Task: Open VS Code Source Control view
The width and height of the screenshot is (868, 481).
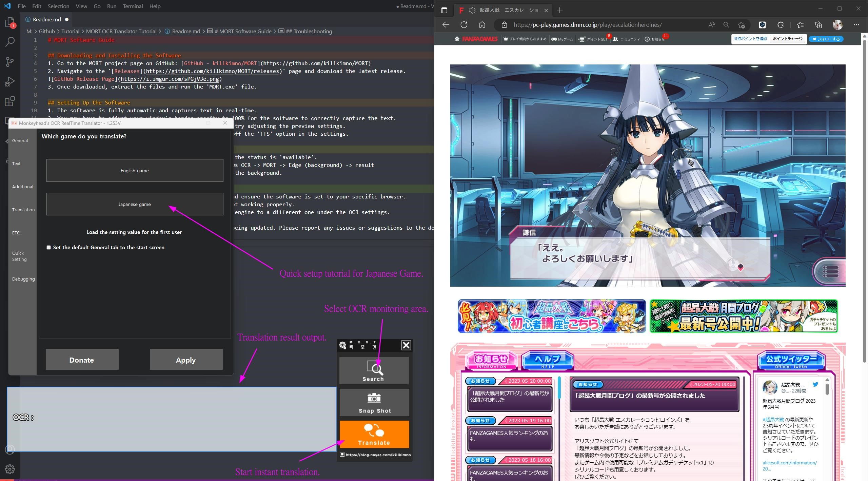Action: point(10,62)
